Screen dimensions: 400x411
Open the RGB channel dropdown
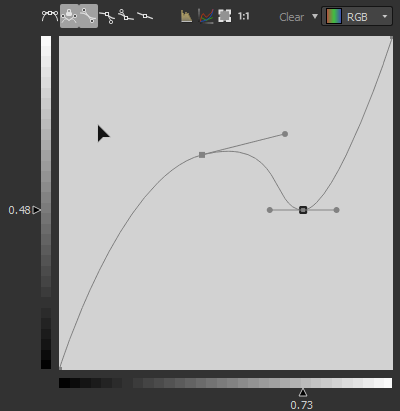(357, 16)
